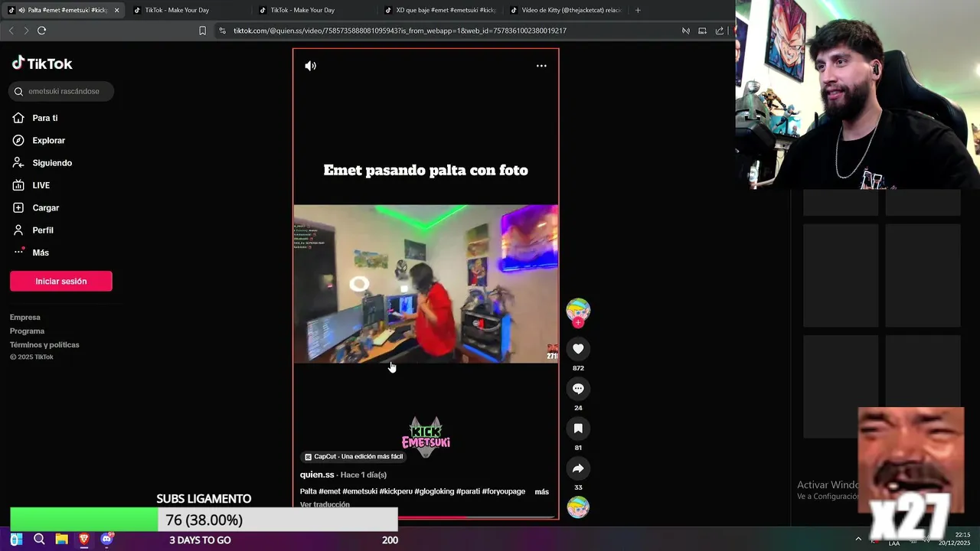Close the Palta #emet tab
This screenshot has width=980, height=551.
coord(116,10)
